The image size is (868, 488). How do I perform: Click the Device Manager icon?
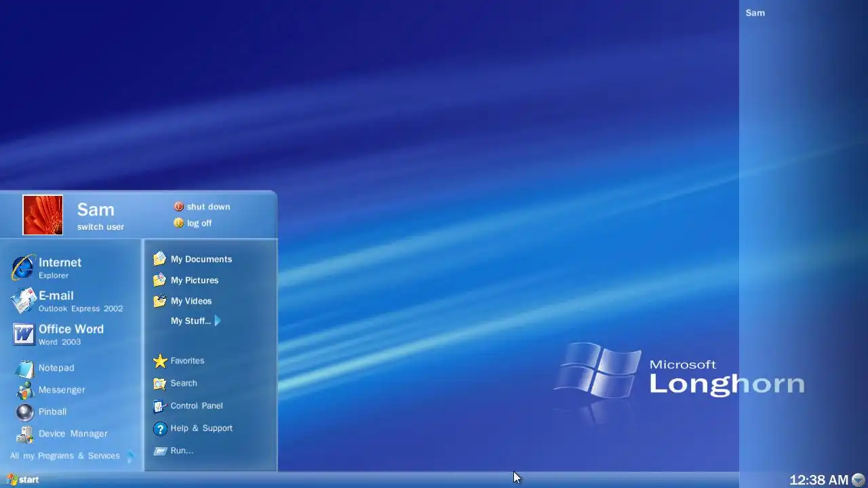coord(25,434)
